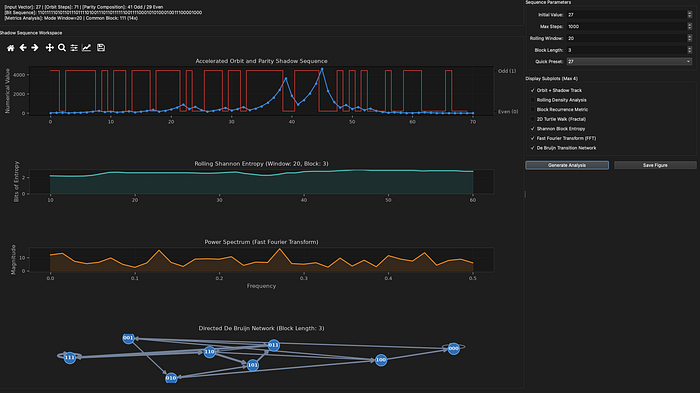Select node 000 in De Bruijn network
700x393 pixels.
click(x=454, y=348)
